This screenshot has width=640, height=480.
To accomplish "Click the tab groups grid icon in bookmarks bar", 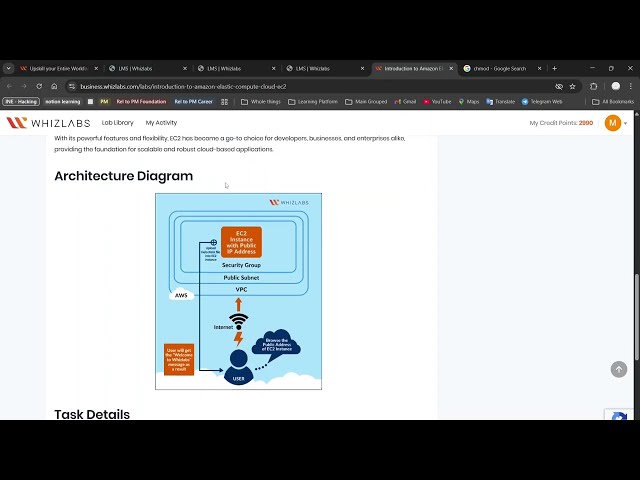I will (224, 102).
